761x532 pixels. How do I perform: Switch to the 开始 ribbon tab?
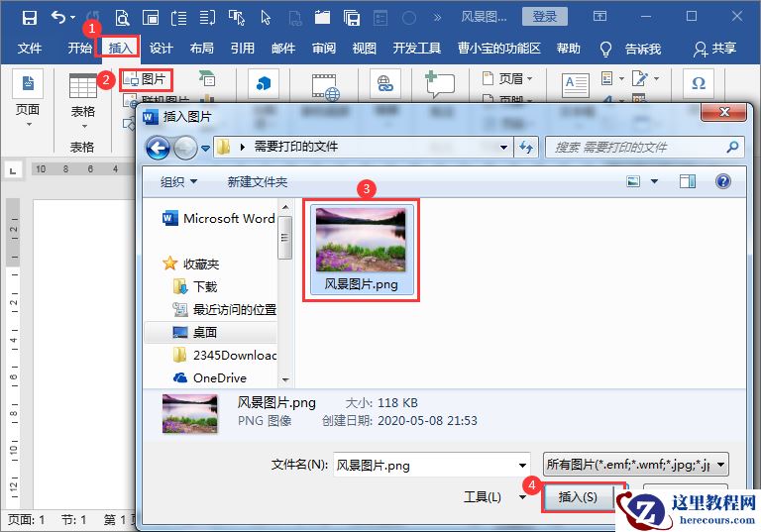[79, 49]
